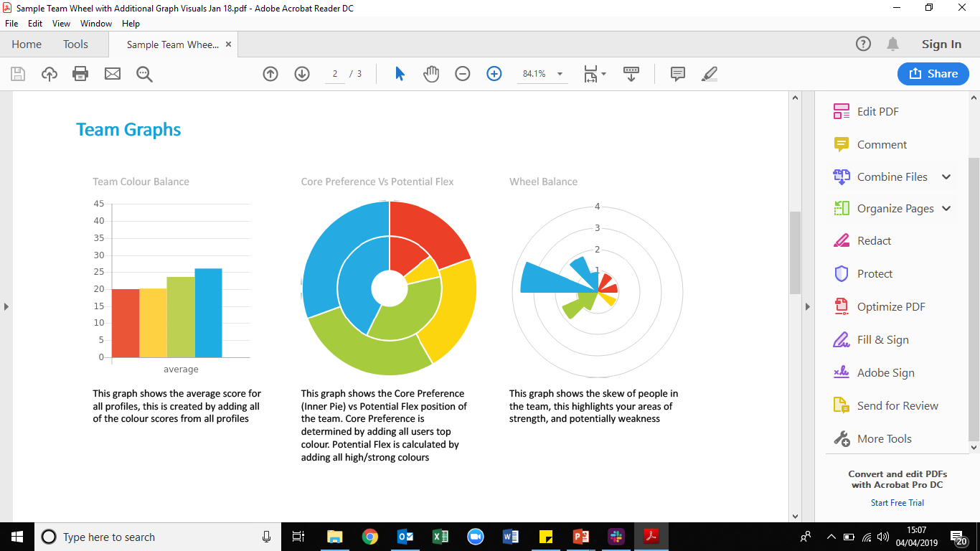The height and width of the screenshot is (551, 980).
Task: Zoom in with plus icon
Action: tap(494, 74)
